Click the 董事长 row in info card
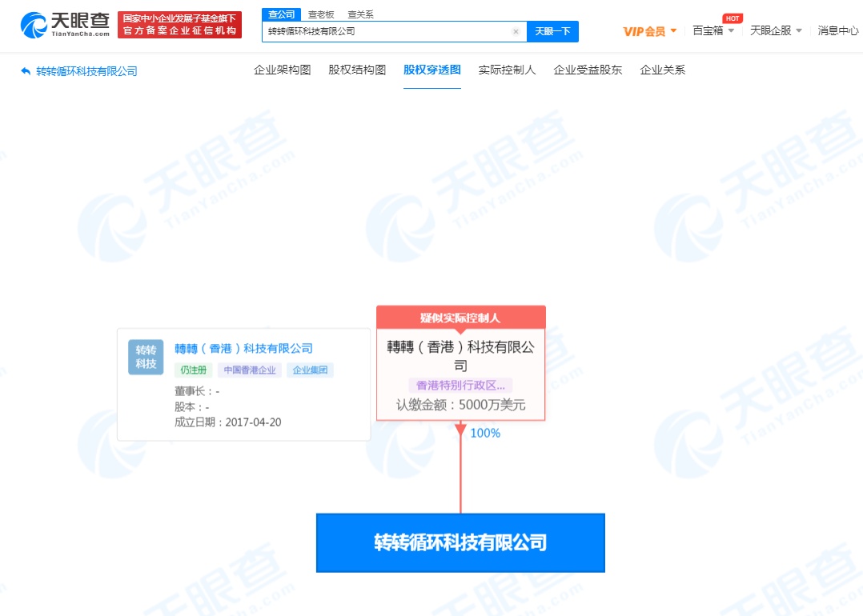 coord(197,391)
